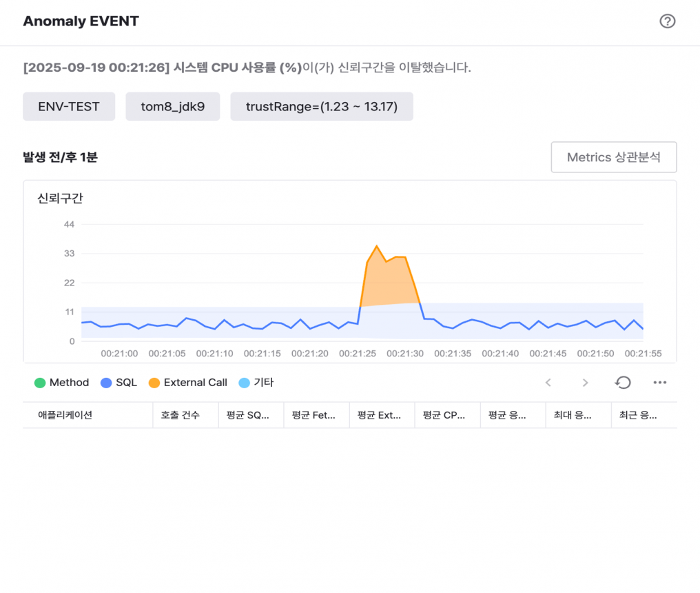Click the refresh reset icon below chart
This screenshot has width=700, height=593.
pyautogui.click(x=623, y=383)
